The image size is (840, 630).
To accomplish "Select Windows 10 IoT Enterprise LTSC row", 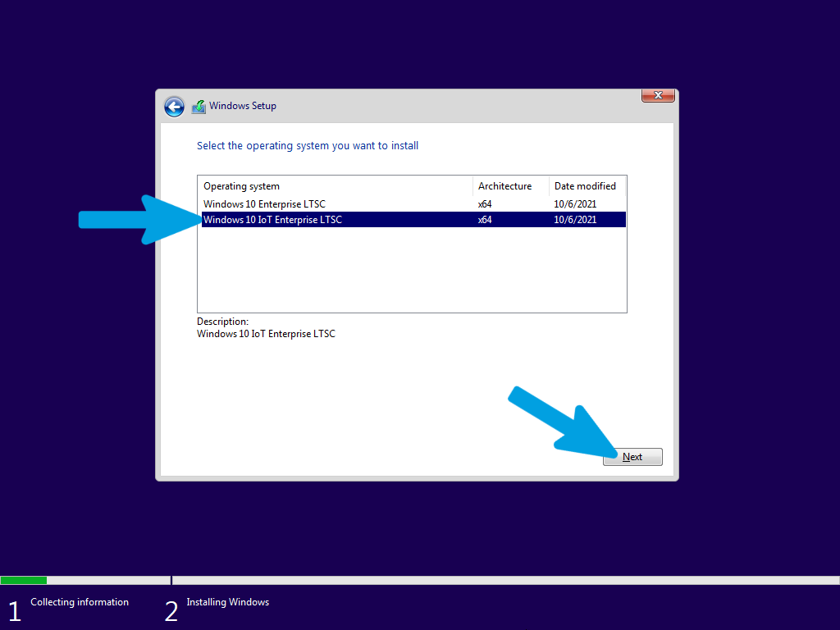I will coord(413,220).
